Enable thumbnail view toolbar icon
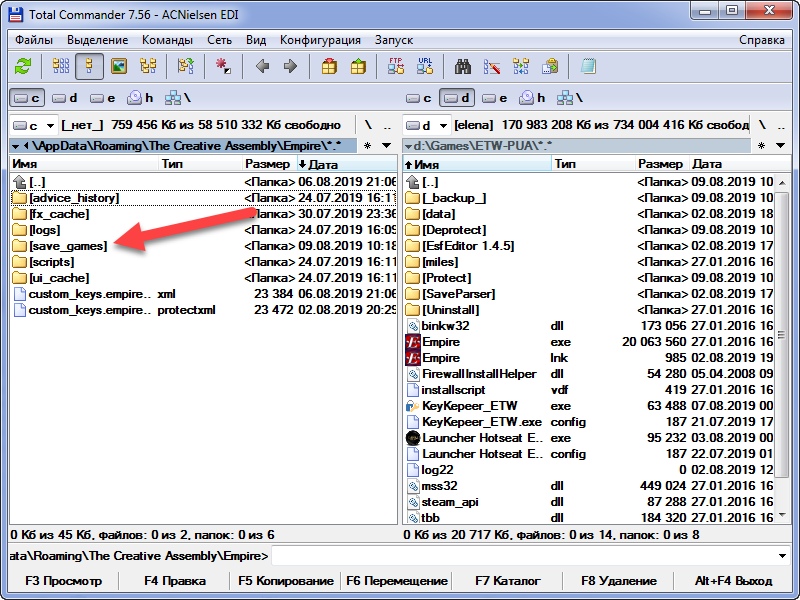This screenshot has width=800, height=600. point(119,66)
